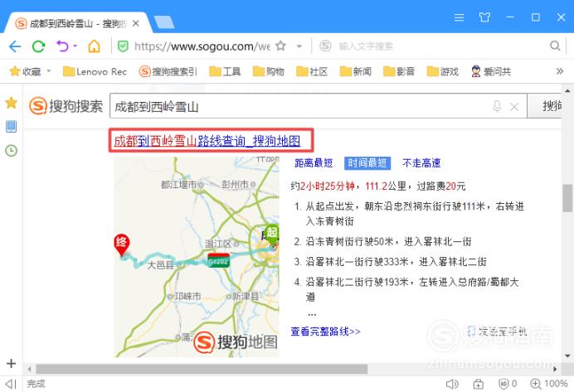The width and height of the screenshot is (574, 392).
Task: Bookmark page with address bar star
Action: (x=280, y=46)
